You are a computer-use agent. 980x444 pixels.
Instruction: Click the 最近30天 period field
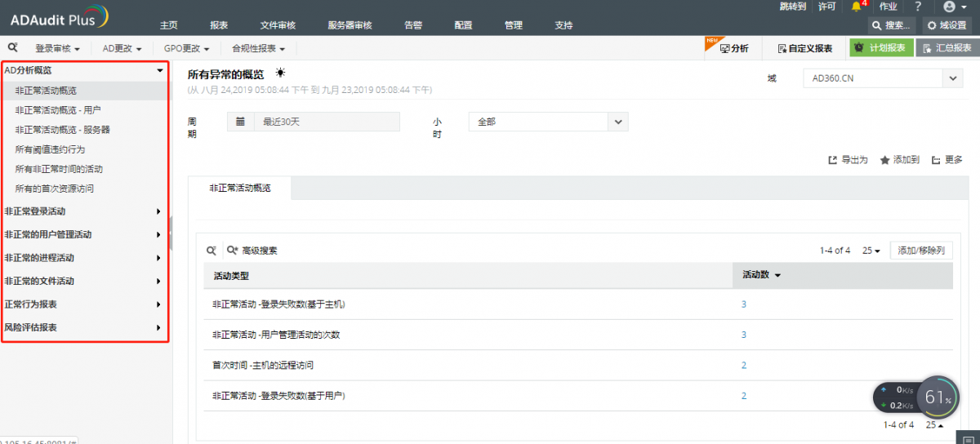tap(314, 122)
